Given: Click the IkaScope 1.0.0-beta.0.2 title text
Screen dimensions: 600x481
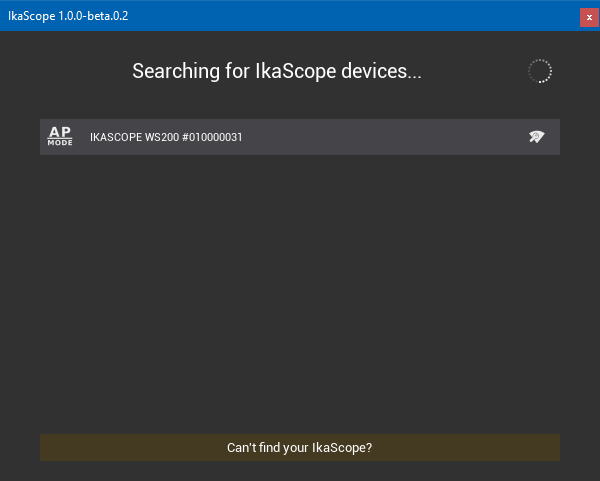Looking at the screenshot, I should [68, 16].
